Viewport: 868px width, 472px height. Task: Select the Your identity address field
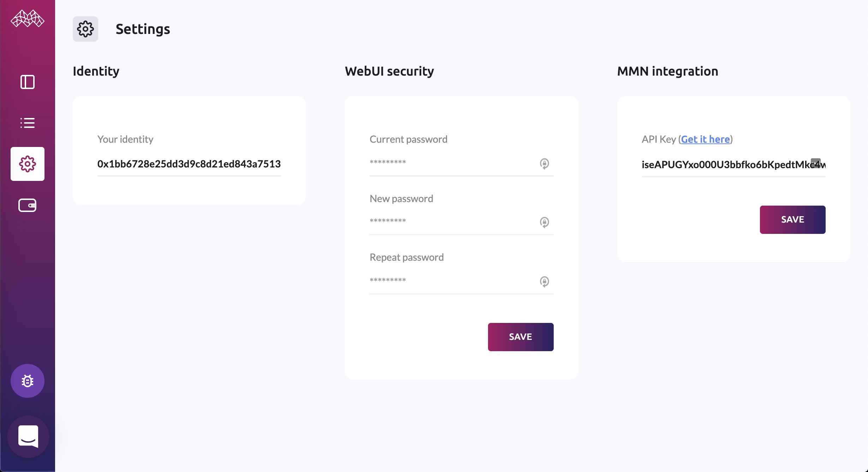(x=189, y=164)
